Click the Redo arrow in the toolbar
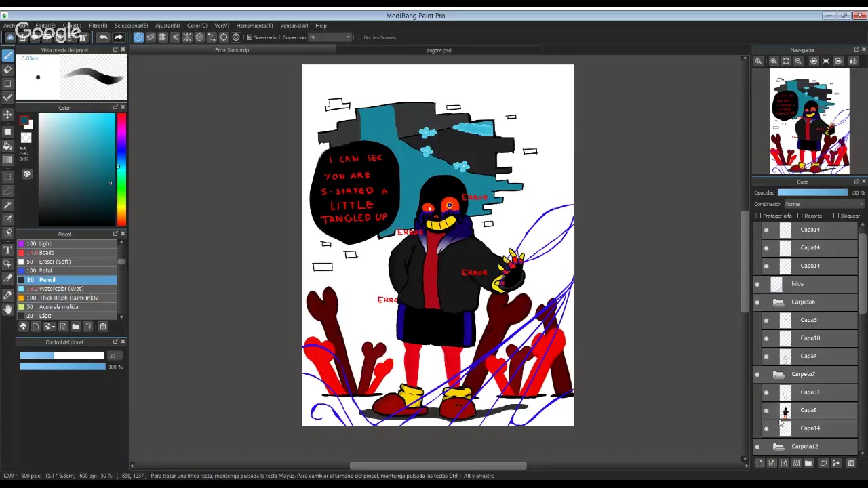Image resolution: width=868 pixels, height=488 pixels. pyautogui.click(x=118, y=37)
